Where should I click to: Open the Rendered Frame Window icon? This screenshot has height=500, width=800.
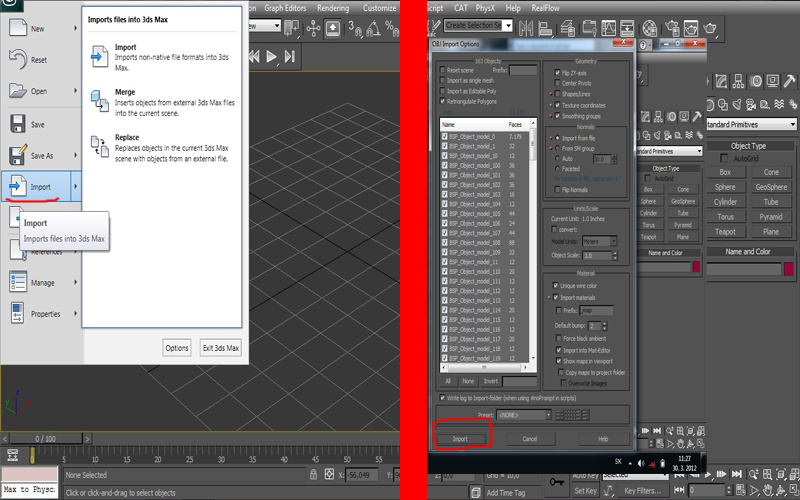[691, 28]
